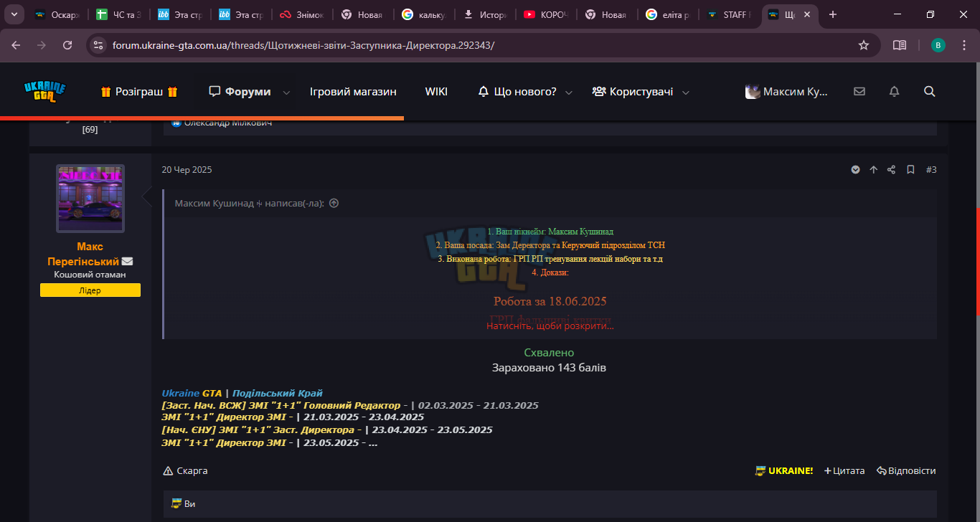Image resolution: width=980 pixels, height=522 pixels.
Task: Jump to the previous post with the up arrow icon
Action: pyautogui.click(x=873, y=170)
